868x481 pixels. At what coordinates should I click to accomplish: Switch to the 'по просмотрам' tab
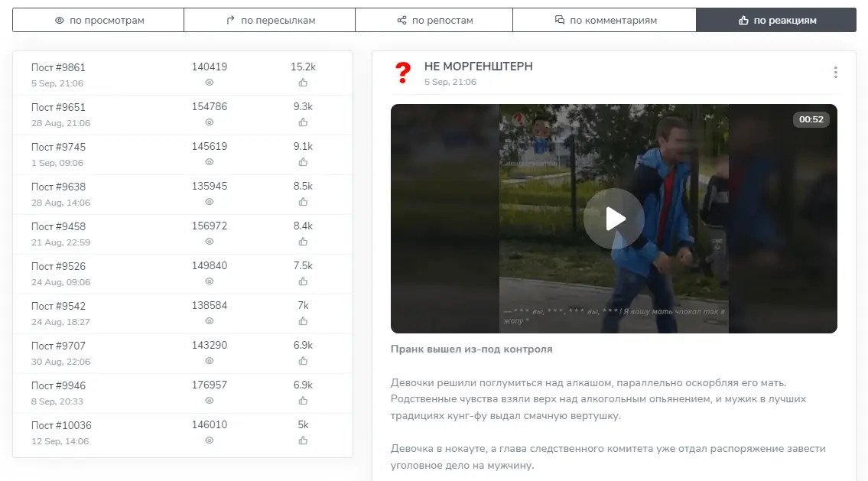(99, 21)
